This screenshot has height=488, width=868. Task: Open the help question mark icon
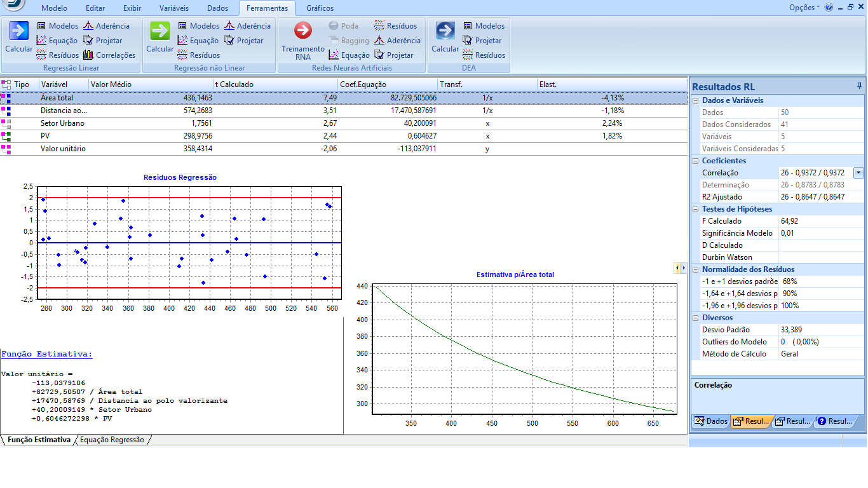point(829,8)
